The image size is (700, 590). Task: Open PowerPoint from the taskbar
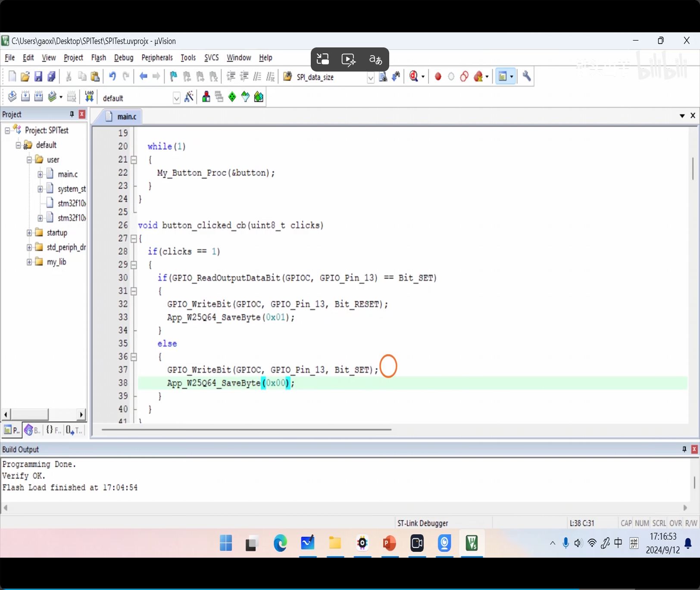[390, 543]
